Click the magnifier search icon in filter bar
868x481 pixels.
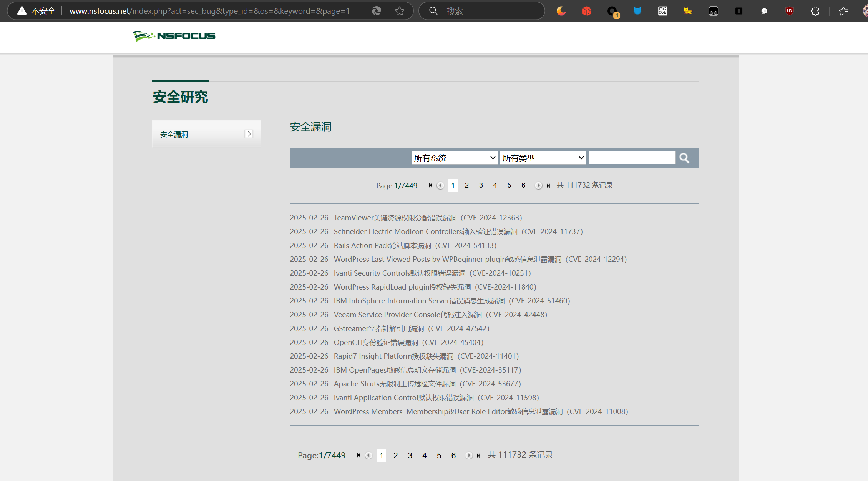pyautogui.click(x=684, y=158)
